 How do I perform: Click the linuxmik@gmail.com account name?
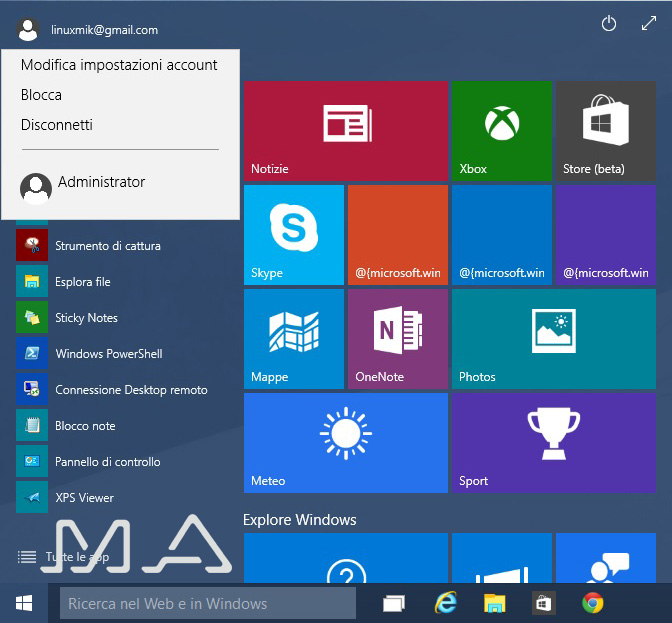click(x=105, y=30)
